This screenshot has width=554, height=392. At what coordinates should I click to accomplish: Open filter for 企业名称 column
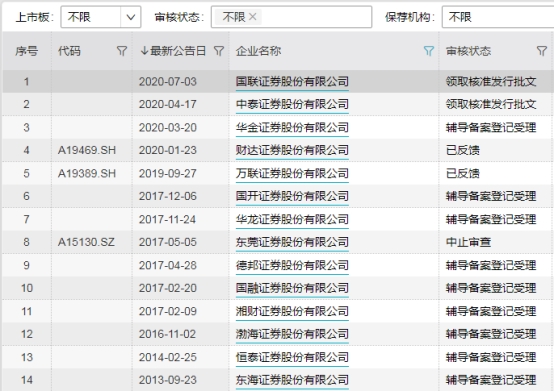click(x=429, y=51)
